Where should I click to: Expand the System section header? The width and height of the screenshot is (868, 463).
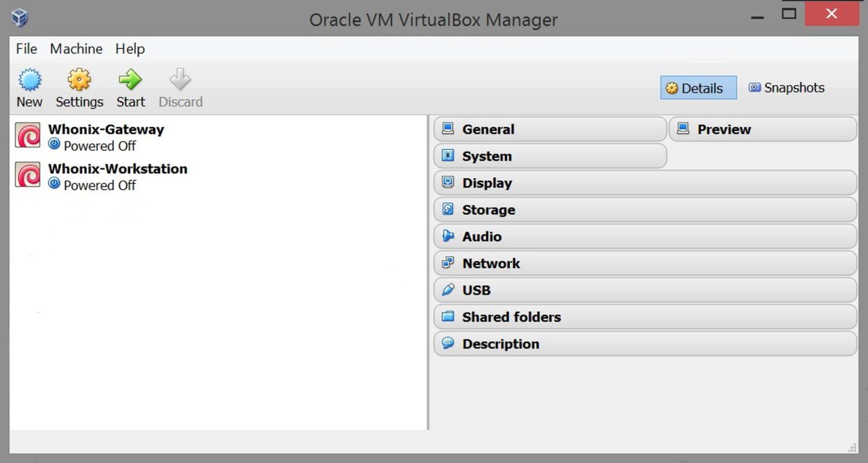pos(550,156)
